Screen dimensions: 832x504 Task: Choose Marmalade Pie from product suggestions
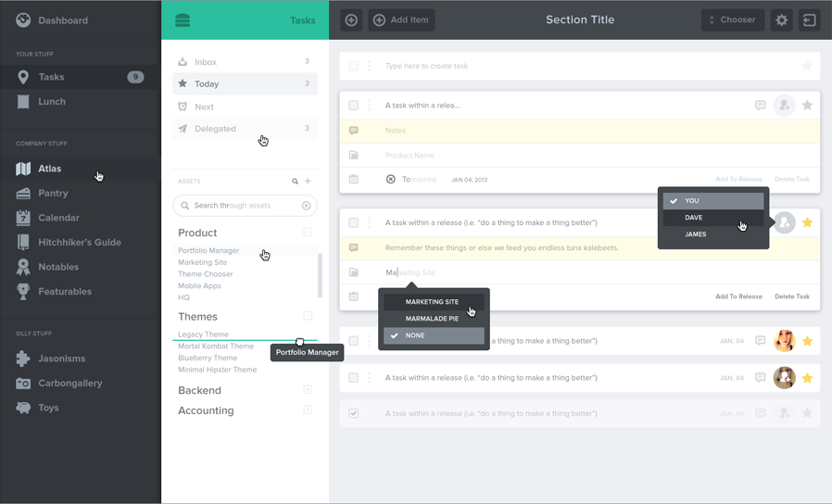(433, 319)
